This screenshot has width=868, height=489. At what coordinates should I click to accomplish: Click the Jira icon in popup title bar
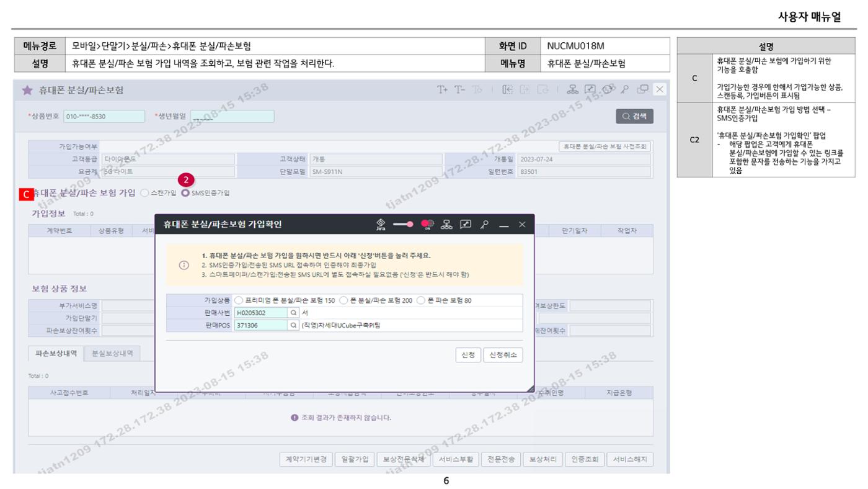(x=381, y=225)
